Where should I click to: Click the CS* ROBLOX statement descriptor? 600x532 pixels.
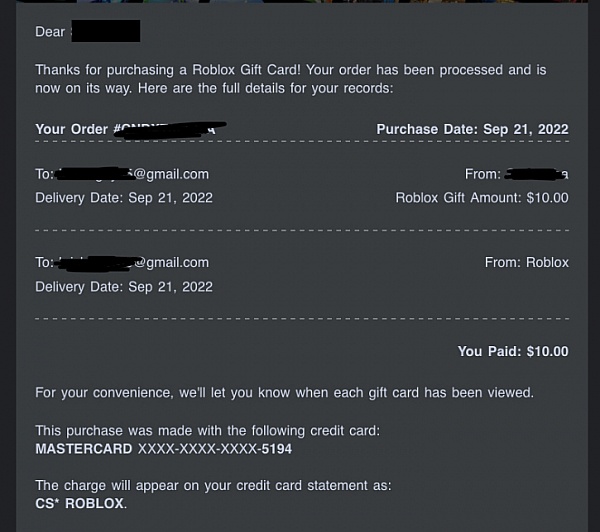(x=81, y=504)
